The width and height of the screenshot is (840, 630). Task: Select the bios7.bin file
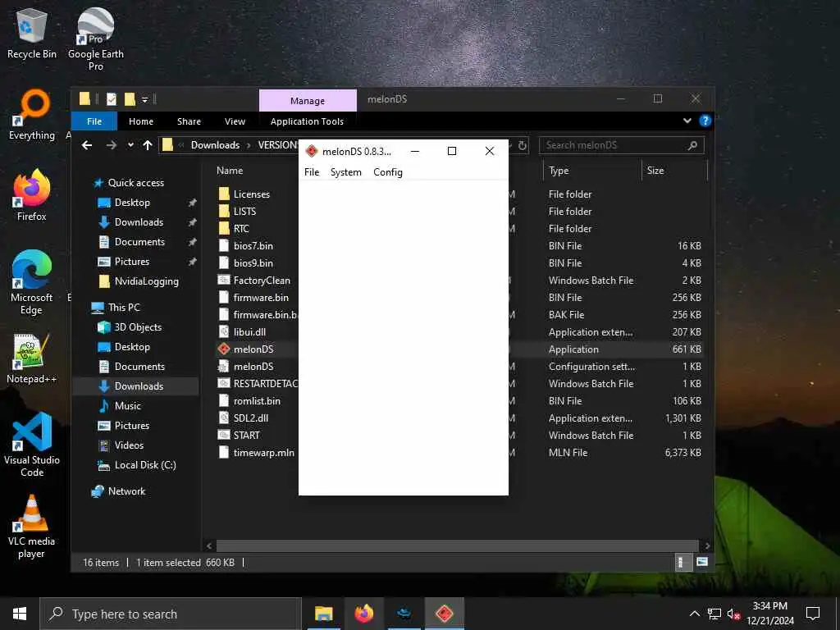253,246
